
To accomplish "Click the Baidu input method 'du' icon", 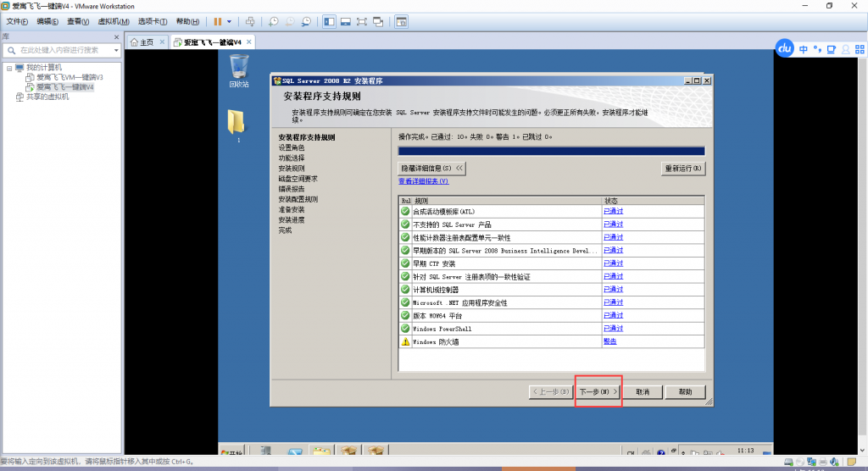I will tap(784, 48).
